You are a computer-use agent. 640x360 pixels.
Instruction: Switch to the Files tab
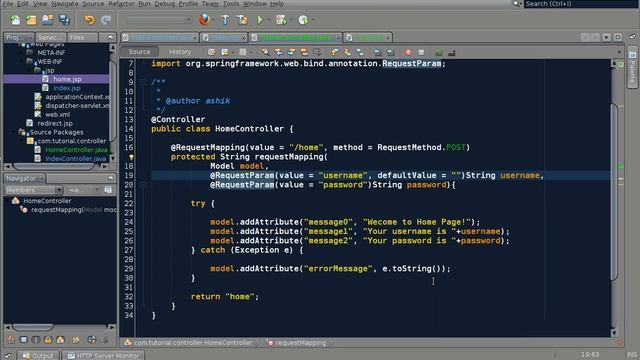(x=82, y=37)
